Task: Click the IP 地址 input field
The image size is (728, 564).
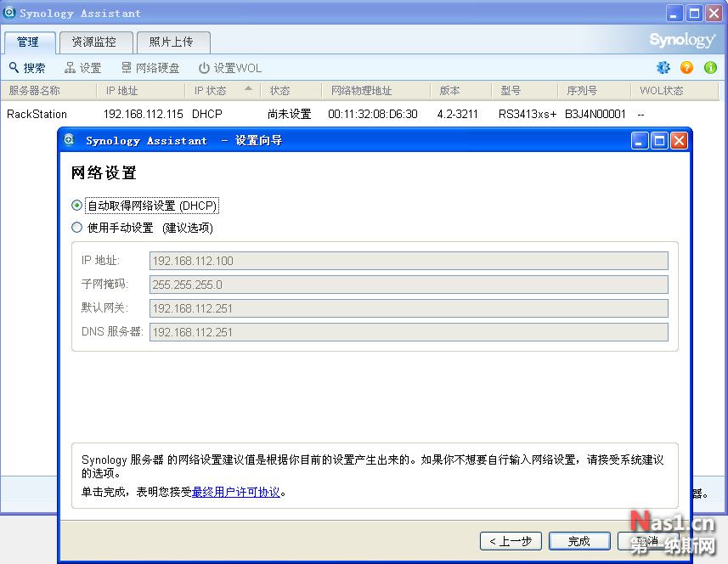Action: pyautogui.click(x=409, y=261)
